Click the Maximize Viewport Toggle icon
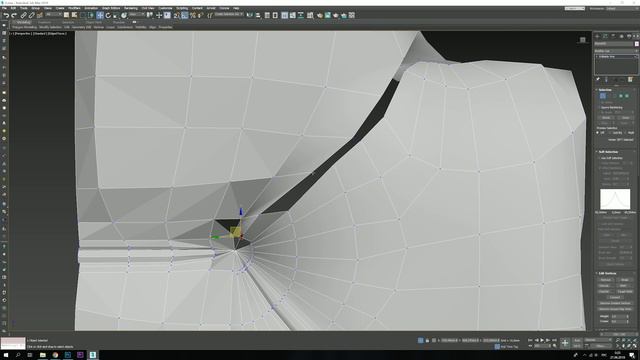This screenshot has height=360, width=640. pyautogui.click(x=634, y=346)
